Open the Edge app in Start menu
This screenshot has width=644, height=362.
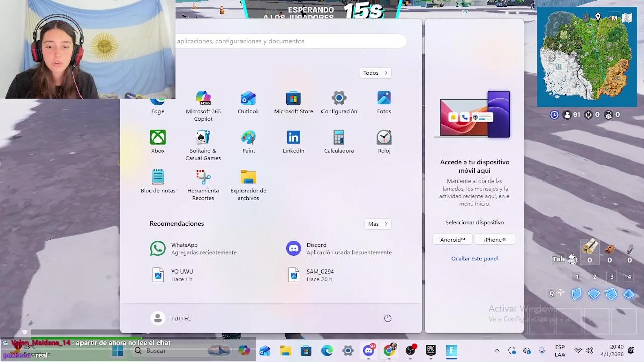(x=158, y=104)
